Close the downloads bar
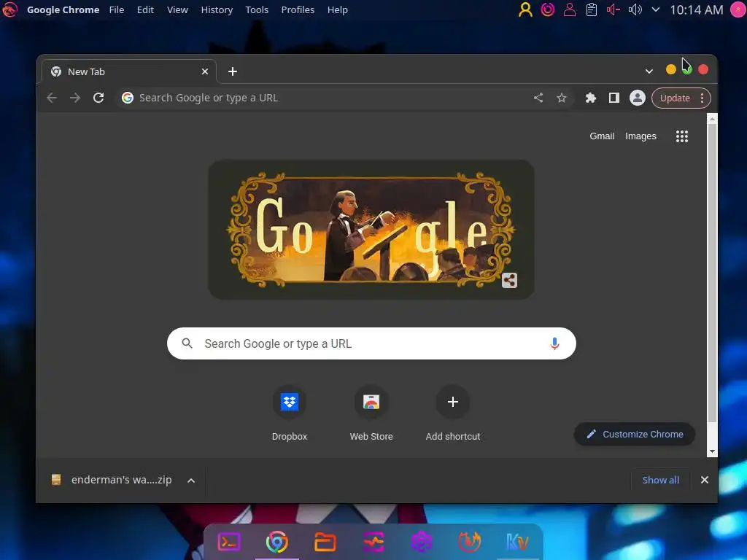This screenshot has width=747, height=560. pos(705,480)
